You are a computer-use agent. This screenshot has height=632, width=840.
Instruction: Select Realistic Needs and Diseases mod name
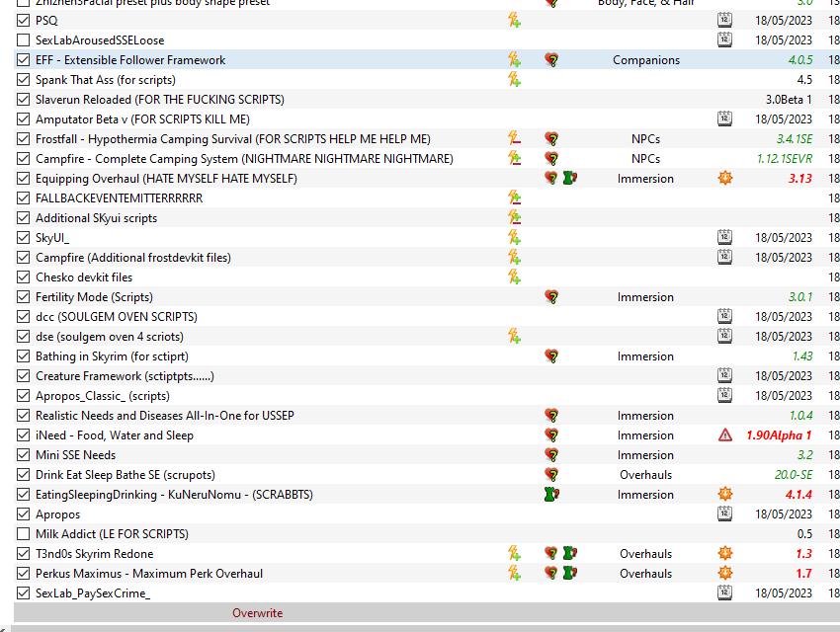[x=165, y=416]
